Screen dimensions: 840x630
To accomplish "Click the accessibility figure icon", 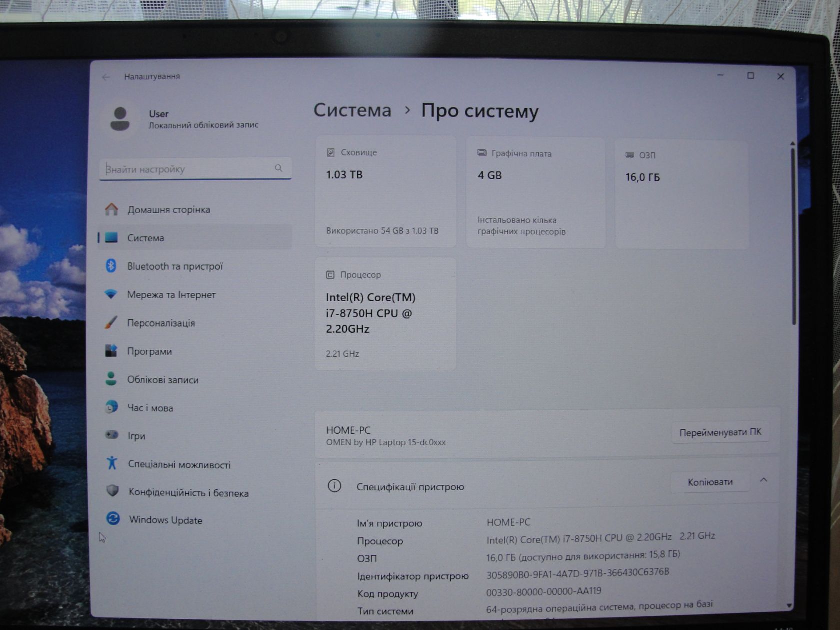I will (112, 463).
